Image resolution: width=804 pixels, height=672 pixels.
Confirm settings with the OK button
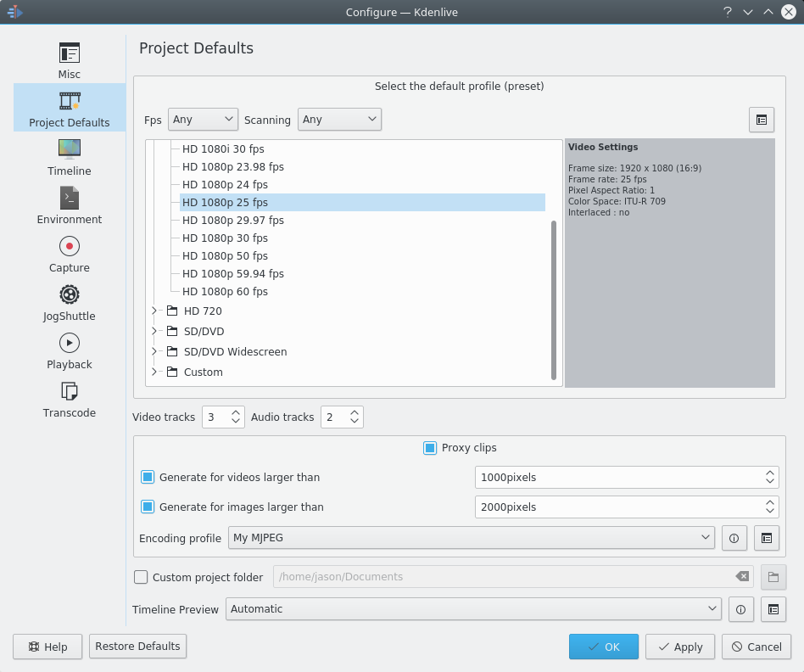coord(604,647)
